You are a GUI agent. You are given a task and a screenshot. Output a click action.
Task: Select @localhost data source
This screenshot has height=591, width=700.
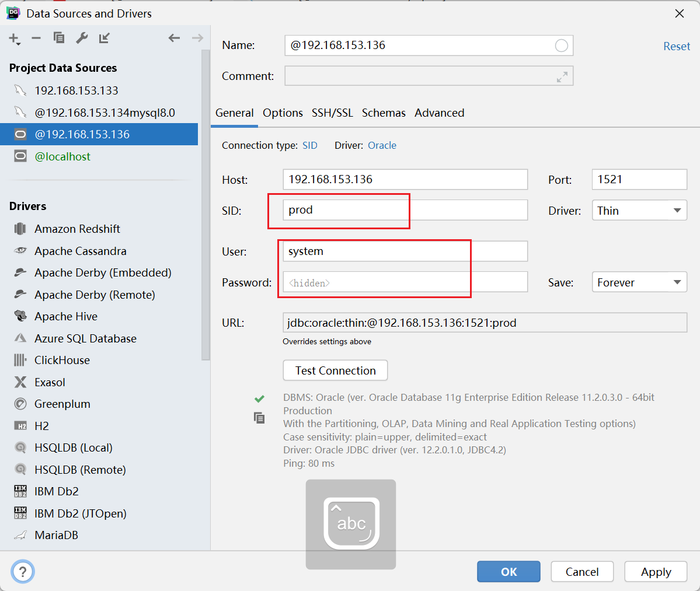point(99,156)
